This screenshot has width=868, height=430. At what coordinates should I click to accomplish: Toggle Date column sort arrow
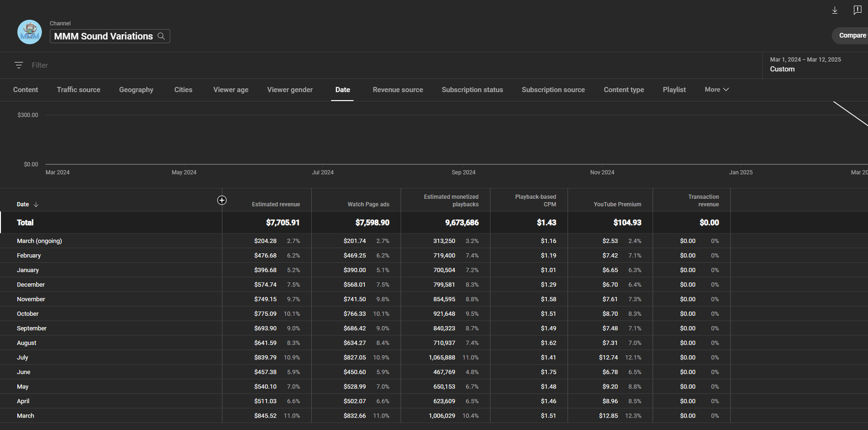36,204
